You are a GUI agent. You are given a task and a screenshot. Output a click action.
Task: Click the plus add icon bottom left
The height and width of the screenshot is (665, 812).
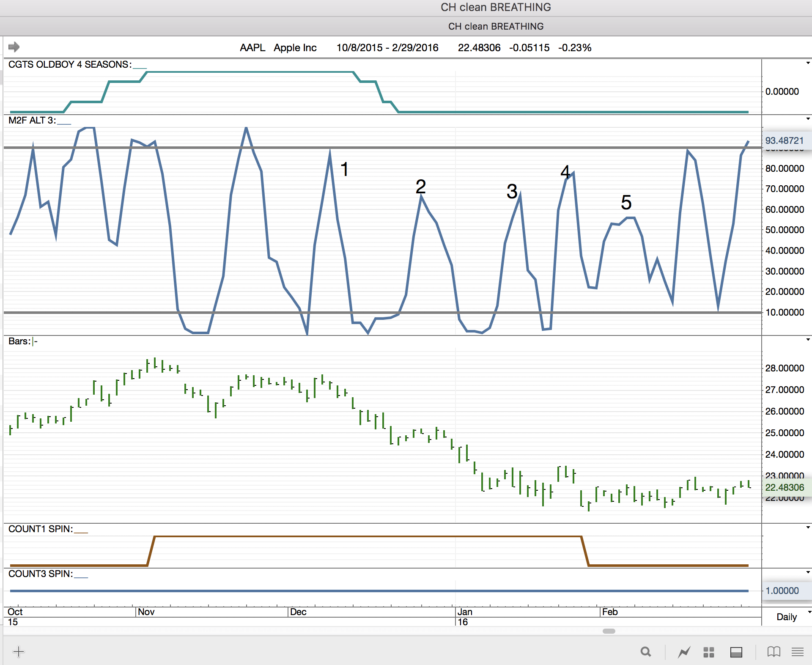tap(19, 651)
